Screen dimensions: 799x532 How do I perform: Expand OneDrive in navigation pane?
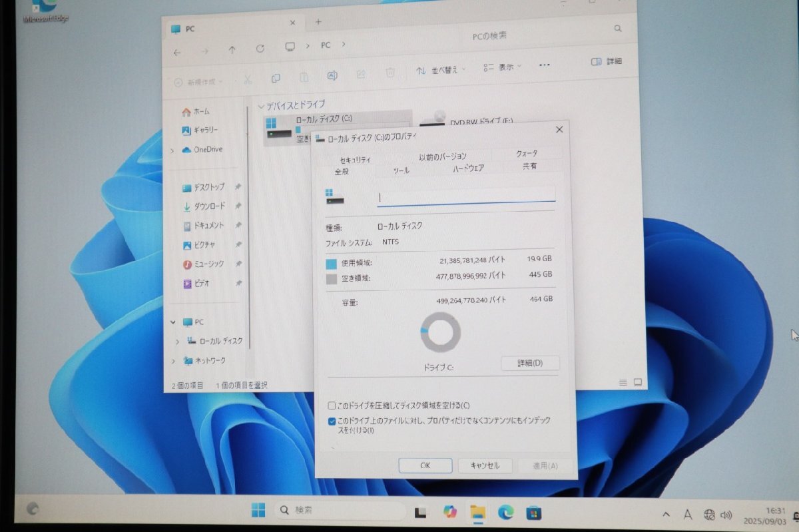point(172,151)
